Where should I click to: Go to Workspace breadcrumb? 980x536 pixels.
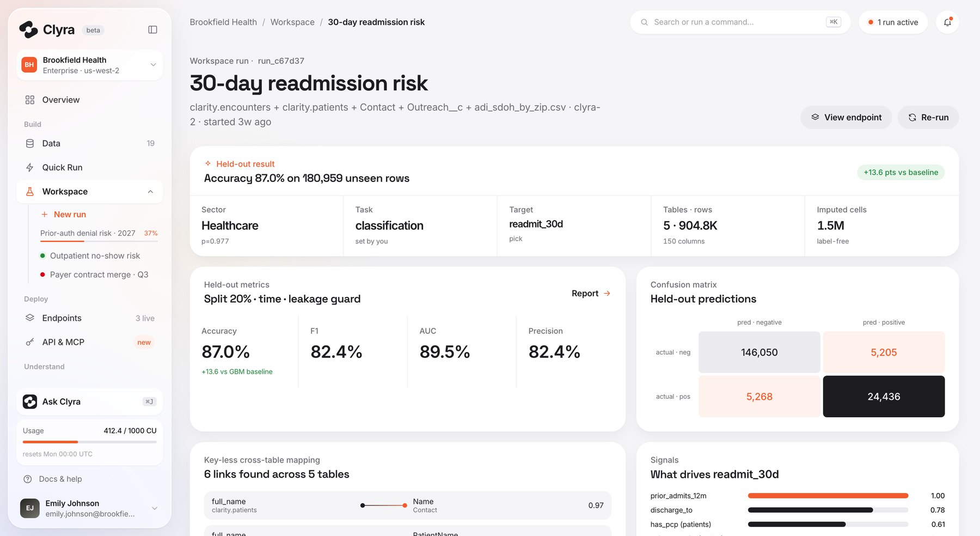point(292,22)
